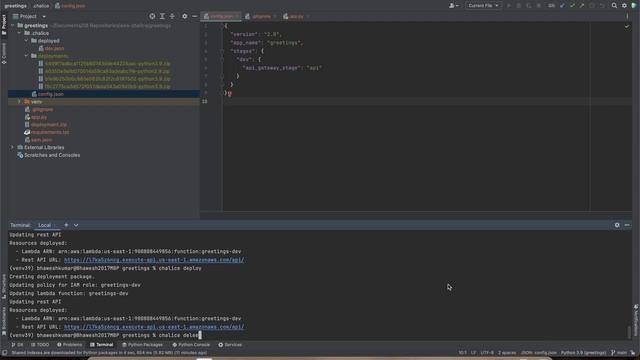Click the Run button in toolbar
The image size is (640, 360).
509,6
